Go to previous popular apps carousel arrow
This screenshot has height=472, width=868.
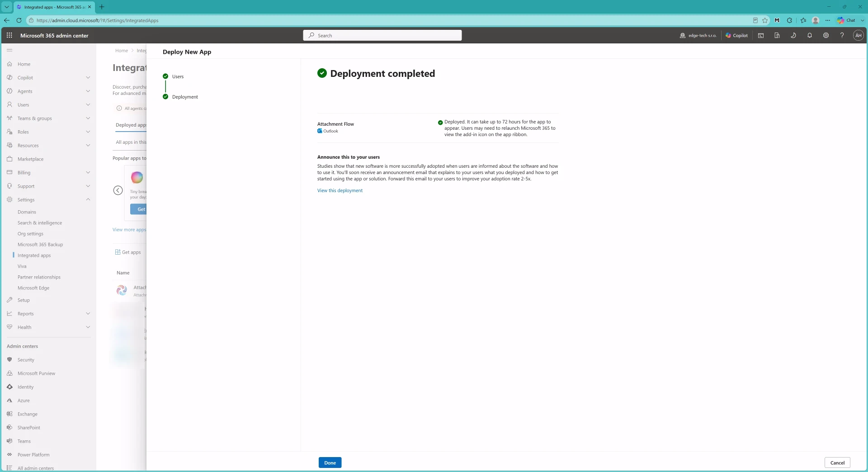(x=118, y=190)
